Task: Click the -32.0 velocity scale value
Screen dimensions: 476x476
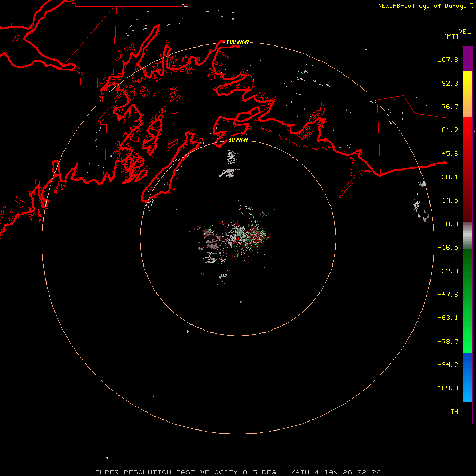Action: [x=448, y=271]
